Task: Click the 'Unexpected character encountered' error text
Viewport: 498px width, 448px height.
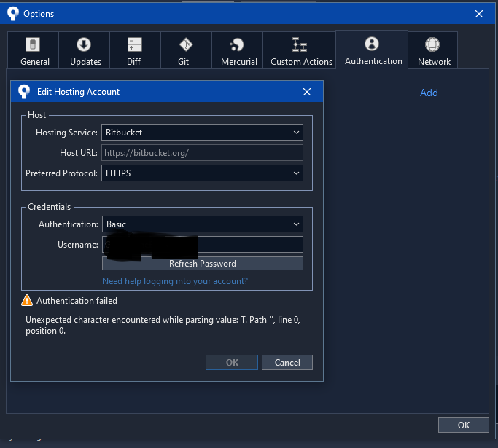Action: tap(163, 325)
